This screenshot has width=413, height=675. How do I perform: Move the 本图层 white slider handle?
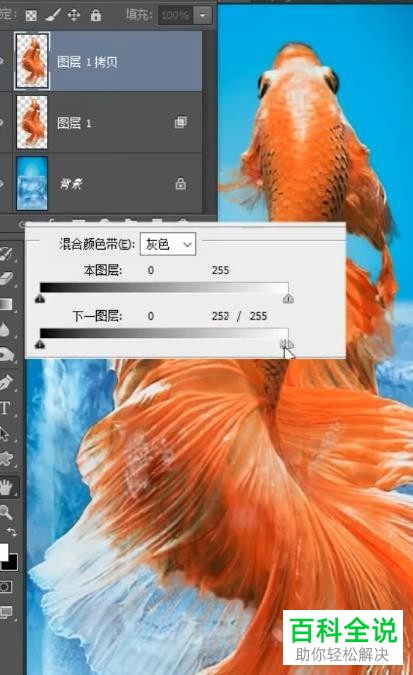(288, 298)
